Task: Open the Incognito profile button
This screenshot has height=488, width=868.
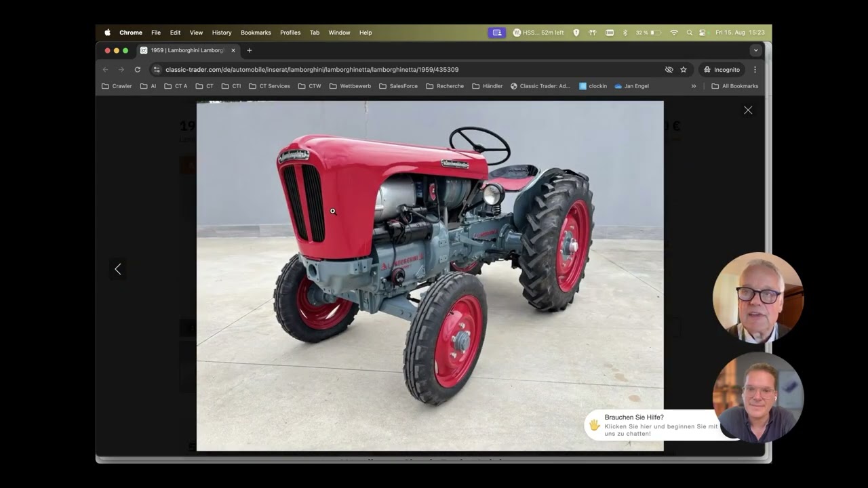Action: [x=722, y=70]
